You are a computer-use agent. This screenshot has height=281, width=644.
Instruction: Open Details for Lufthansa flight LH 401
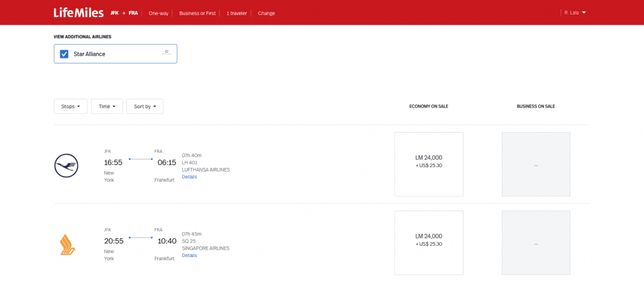coord(189,177)
